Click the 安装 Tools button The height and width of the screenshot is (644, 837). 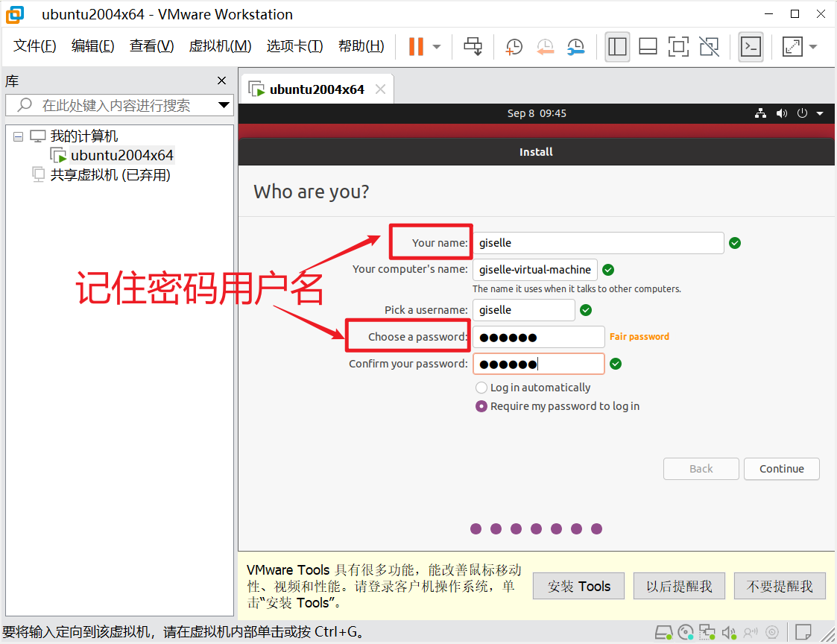pyautogui.click(x=578, y=587)
